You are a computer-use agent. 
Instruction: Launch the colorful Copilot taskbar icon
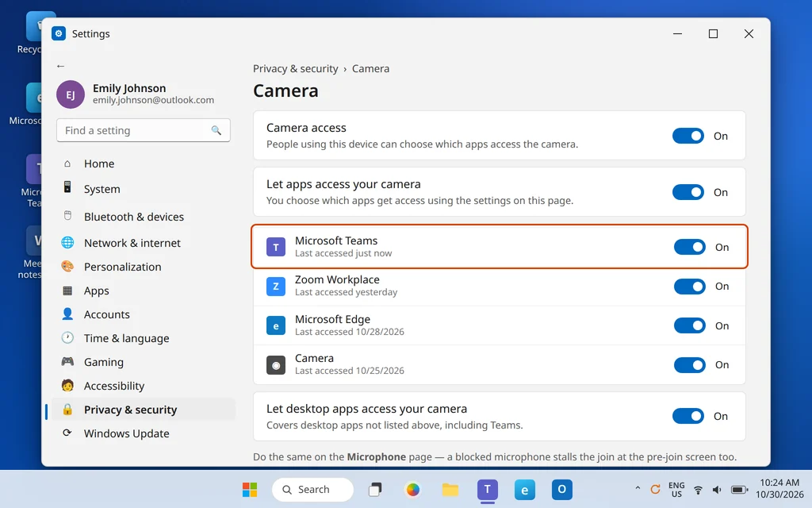(x=412, y=489)
